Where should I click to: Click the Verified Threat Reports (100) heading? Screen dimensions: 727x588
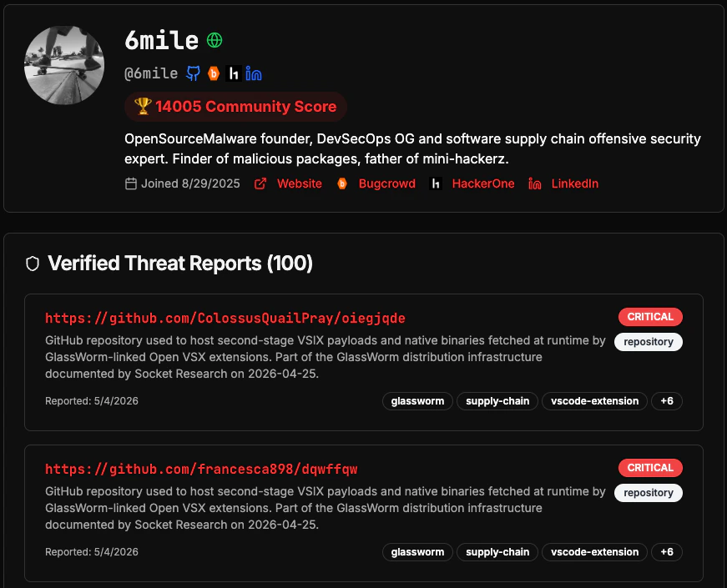click(180, 264)
